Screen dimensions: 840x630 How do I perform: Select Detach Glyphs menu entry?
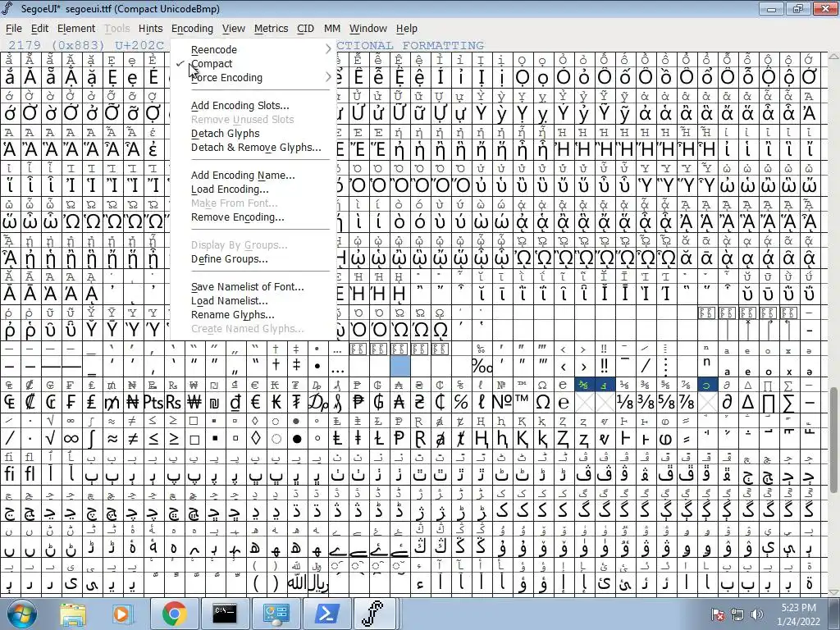225,134
